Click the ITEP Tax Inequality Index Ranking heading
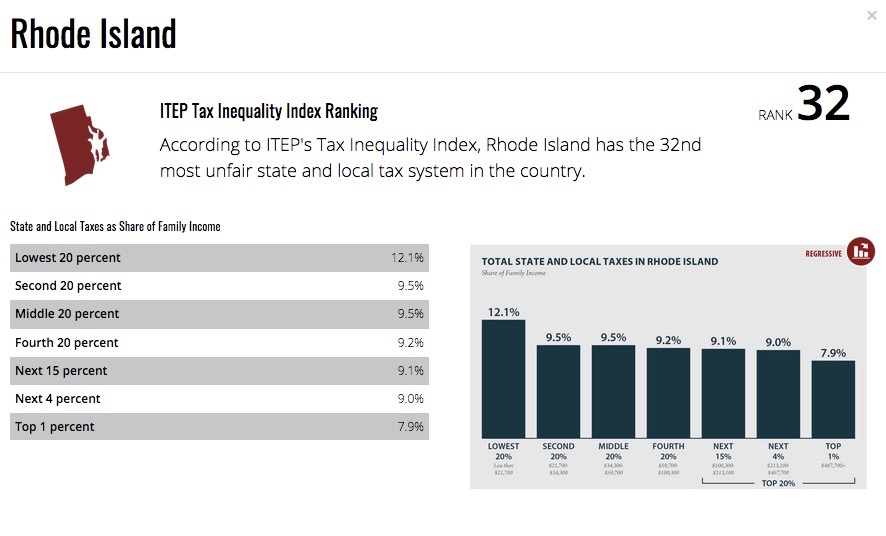The height and width of the screenshot is (536, 886). 269,111
